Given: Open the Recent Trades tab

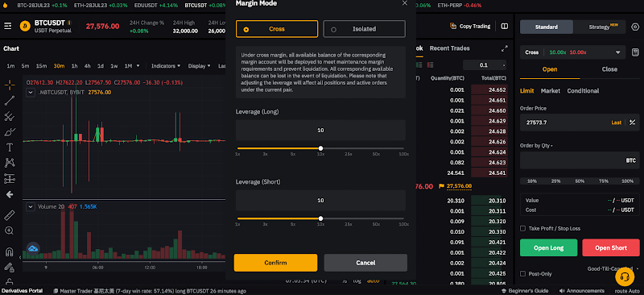Looking at the screenshot, I should click(450, 48).
